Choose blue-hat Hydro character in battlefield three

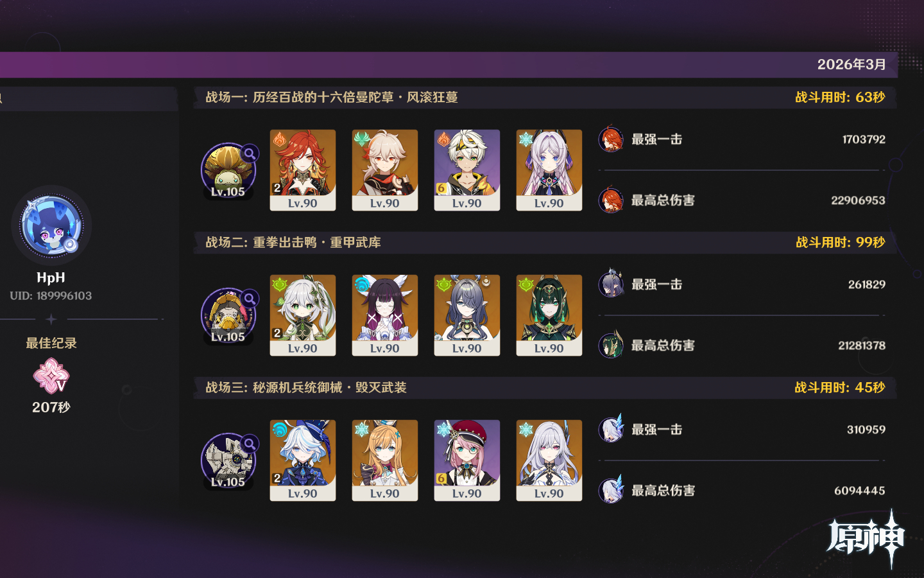click(x=303, y=460)
